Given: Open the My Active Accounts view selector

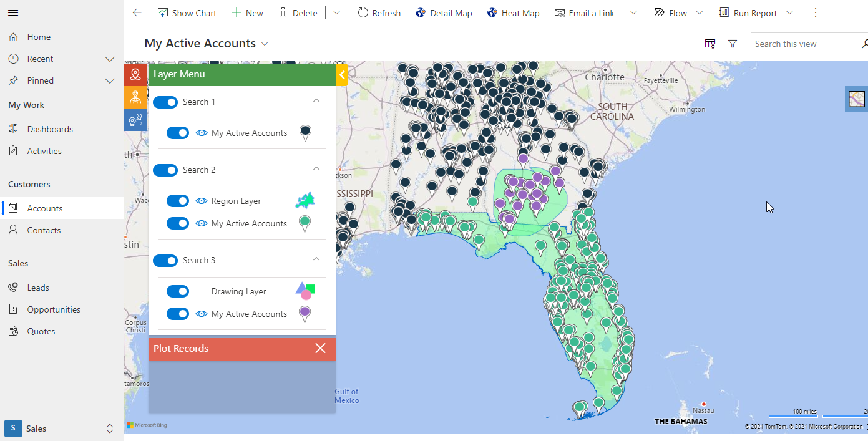Looking at the screenshot, I should pos(265,43).
